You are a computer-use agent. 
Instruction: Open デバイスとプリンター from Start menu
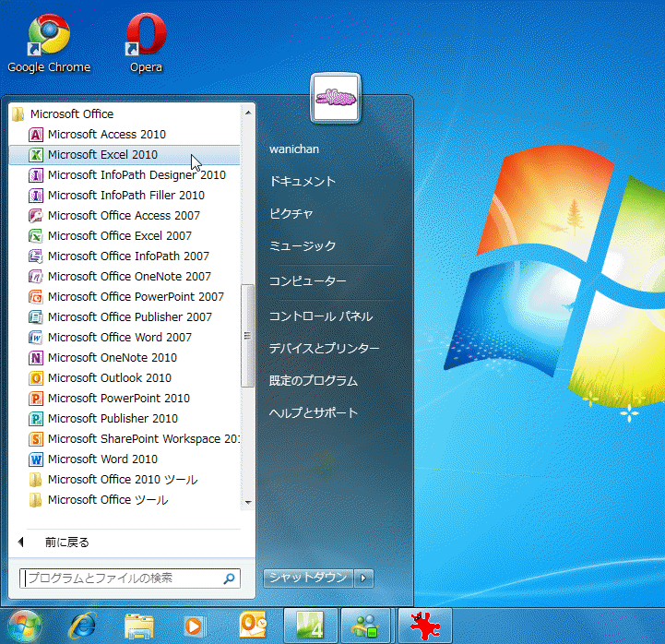(325, 349)
